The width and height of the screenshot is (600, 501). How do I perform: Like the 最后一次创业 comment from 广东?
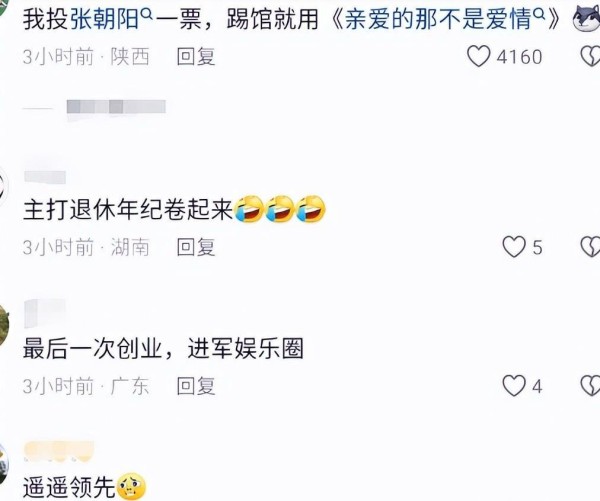pos(514,385)
